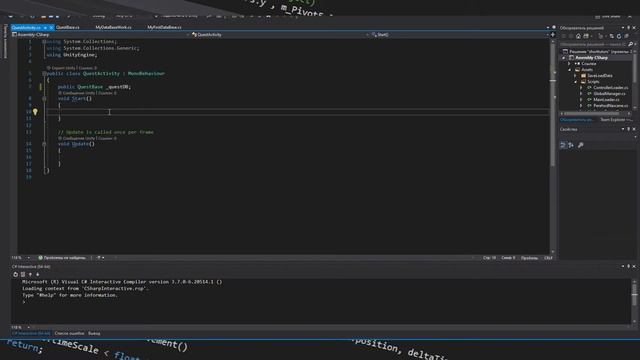The height and width of the screenshot is (360, 640).
Task: Click the lightbulb quick actions icon
Action: pyautogui.click(x=35, y=111)
